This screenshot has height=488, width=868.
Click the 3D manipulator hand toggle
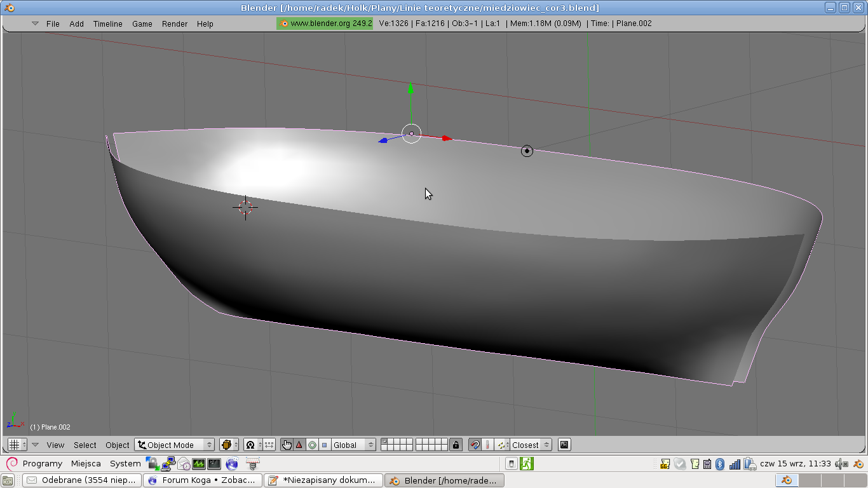(x=287, y=445)
